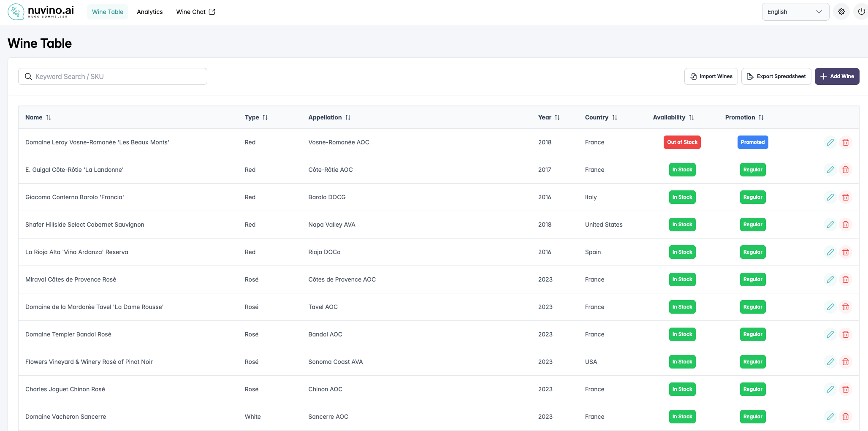Delete Miraval Côtes de Provence Rosé
This screenshot has width=868, height=431.
click(846, 279)
